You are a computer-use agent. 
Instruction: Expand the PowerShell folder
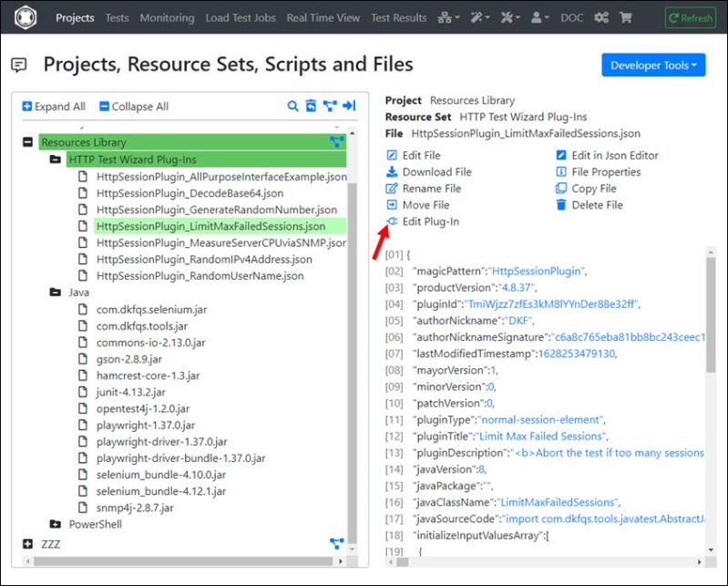point(56,524)
